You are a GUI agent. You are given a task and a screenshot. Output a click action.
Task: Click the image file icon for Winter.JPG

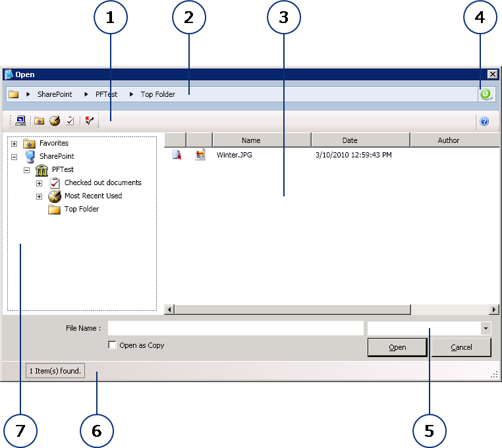click(200, 155)
